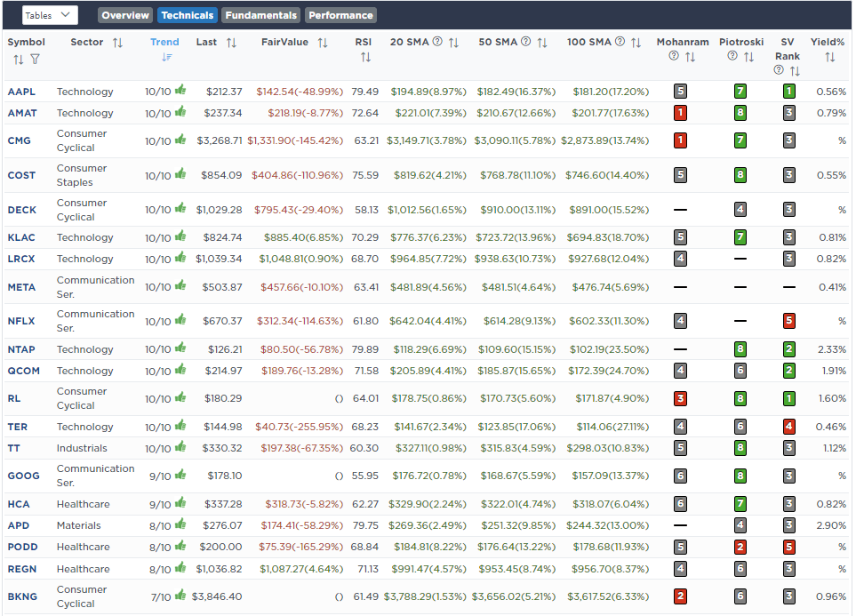Open the HCA symbol link

tap(19, 505)
